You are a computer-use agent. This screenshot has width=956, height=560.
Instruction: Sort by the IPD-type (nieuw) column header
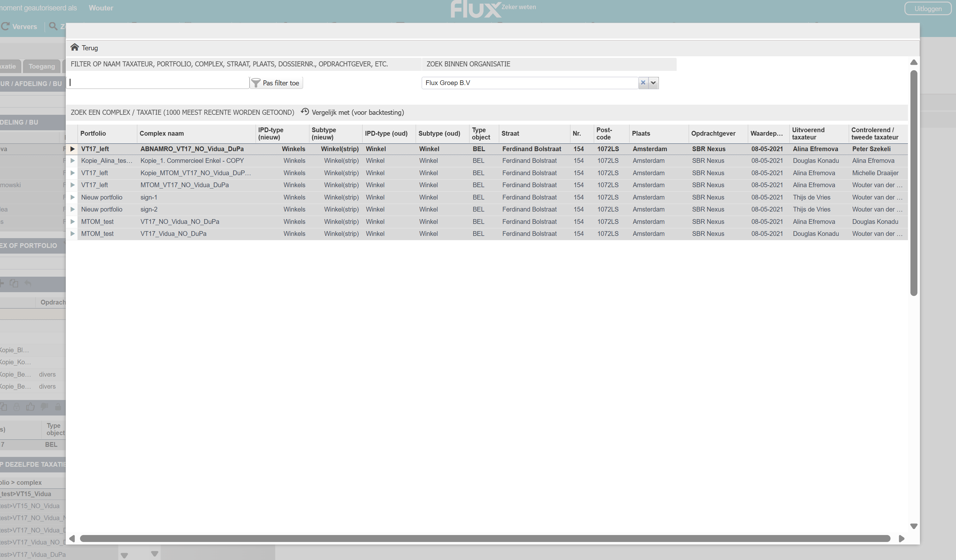point(282,133)
